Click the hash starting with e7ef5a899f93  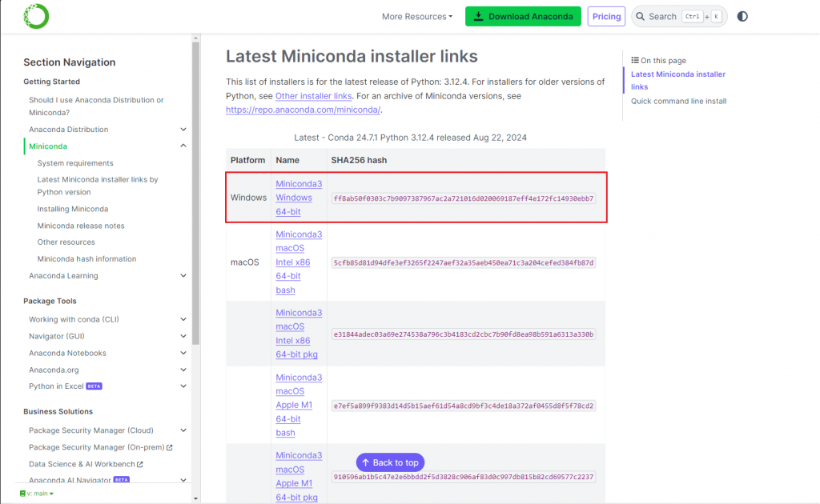pos(464,406)
